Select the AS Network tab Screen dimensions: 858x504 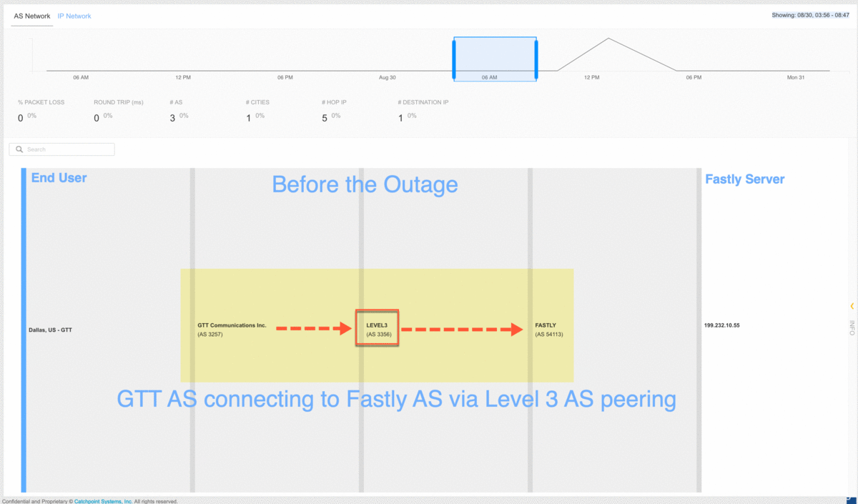click(32, 16)
